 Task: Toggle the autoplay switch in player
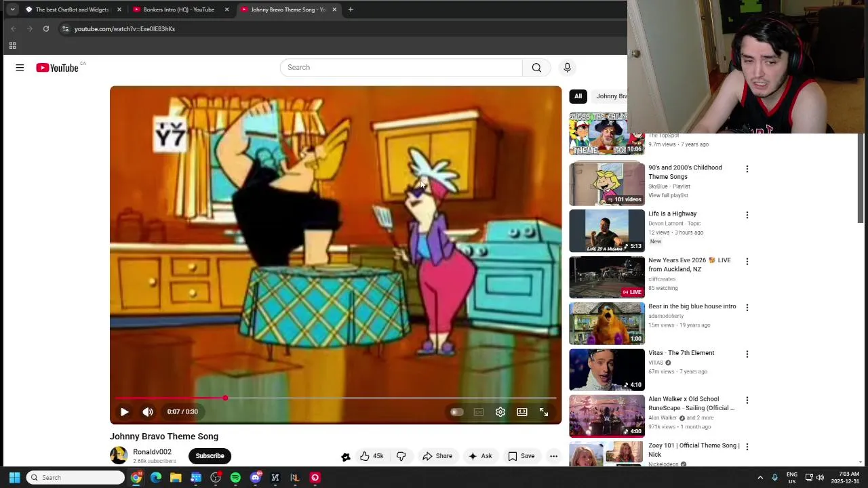[x=456, y=412]
